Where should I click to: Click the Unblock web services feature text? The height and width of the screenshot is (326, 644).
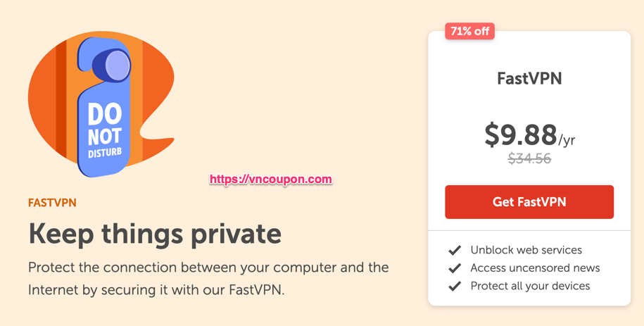[526, 250]
